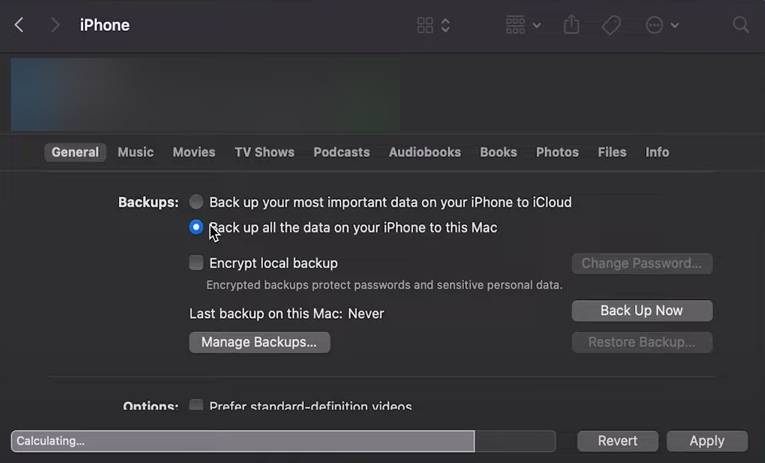Click the Apply button

click(x=707, y=441)
